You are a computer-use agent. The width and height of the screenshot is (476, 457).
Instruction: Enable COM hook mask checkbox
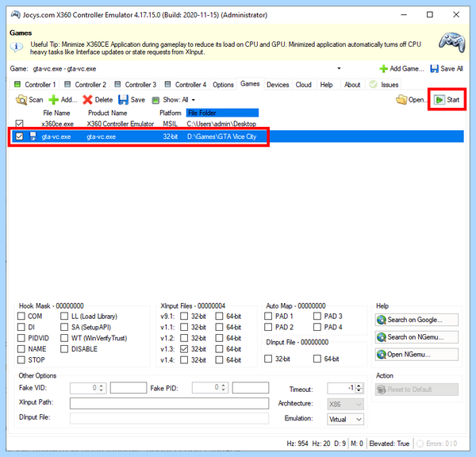pyautogui.click(x=21, y=316)
